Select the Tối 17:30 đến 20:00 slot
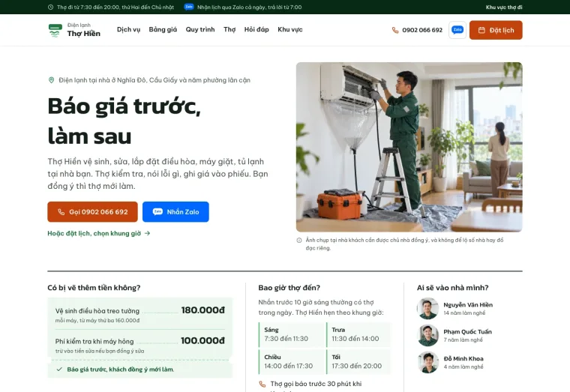The height and width of the screenshot is (392, 570). coord(358,361)
